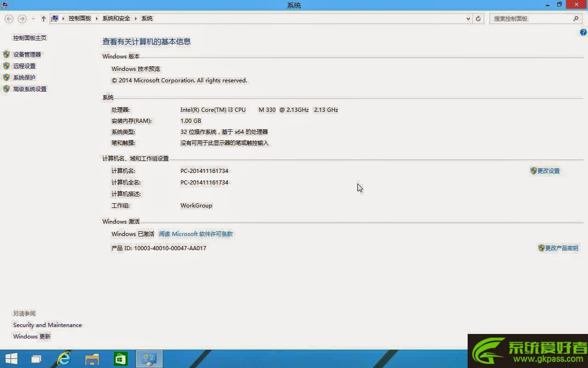
Task: Go up one level with the Up arrow
Action: click(x=44, y=19)
